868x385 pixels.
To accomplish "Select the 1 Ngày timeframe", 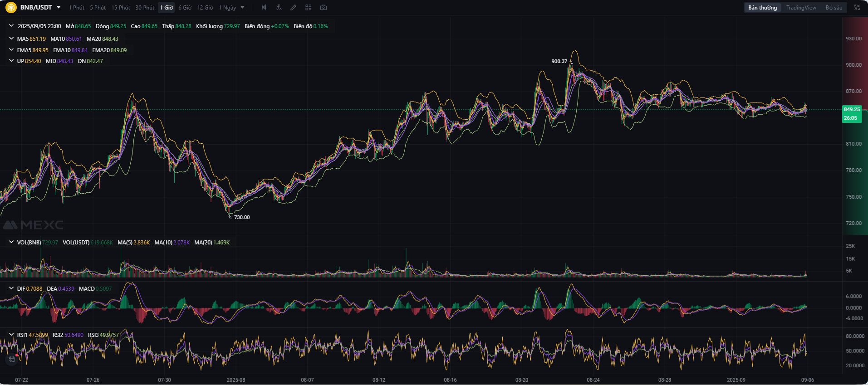I will tap(227, 8).
